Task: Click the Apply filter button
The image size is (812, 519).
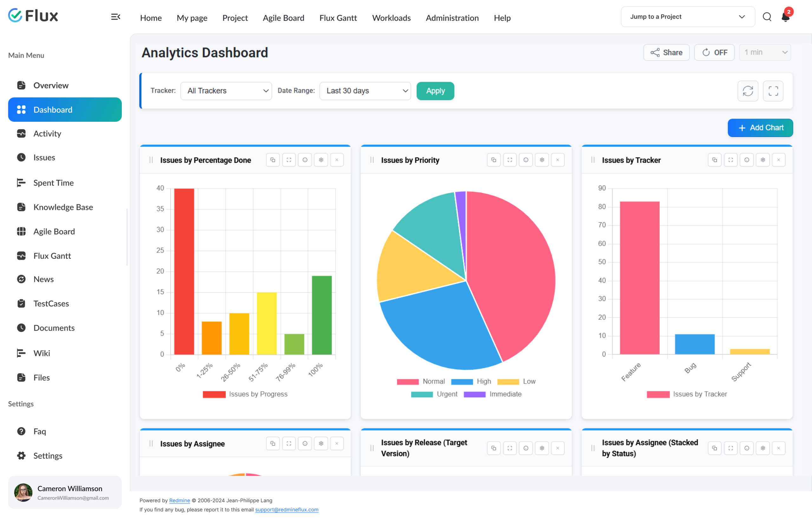Action: [435, 91]
